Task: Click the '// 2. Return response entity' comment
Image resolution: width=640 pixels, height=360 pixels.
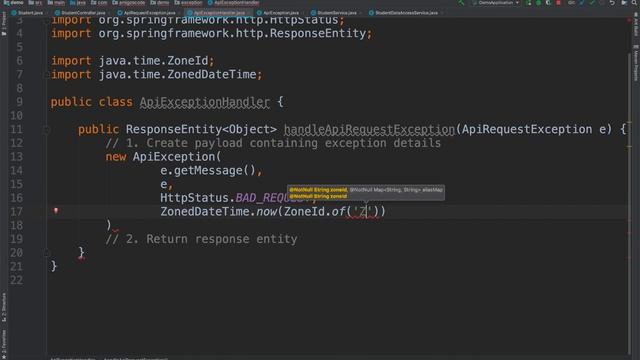Action: (x=201, y=239)
